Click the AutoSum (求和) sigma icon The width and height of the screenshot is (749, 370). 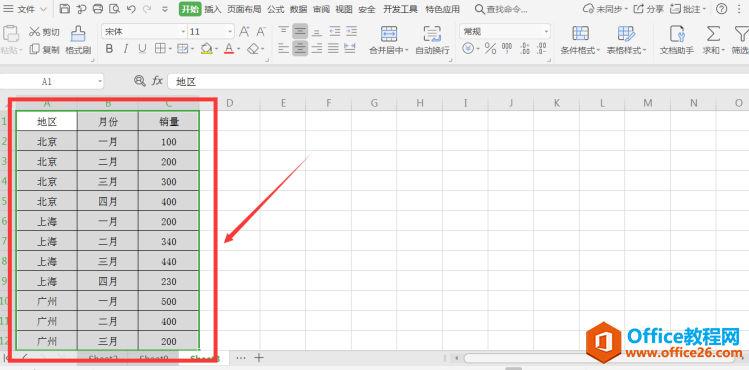713,34
